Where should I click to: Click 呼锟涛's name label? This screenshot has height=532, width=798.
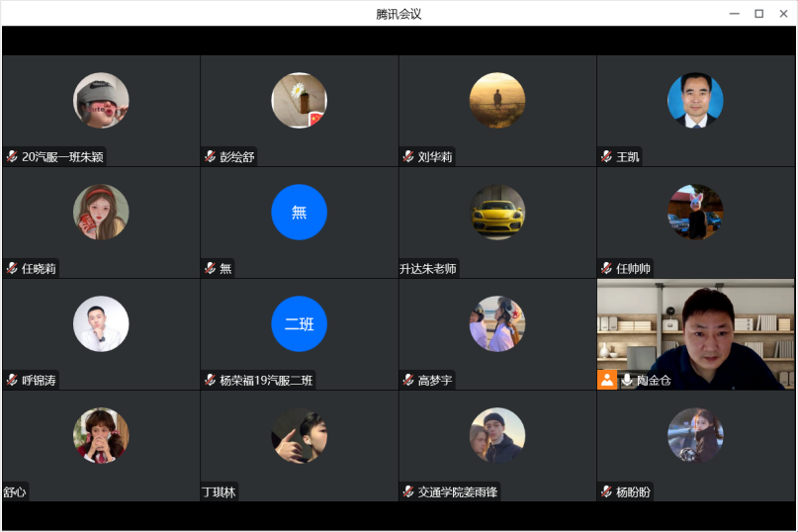coord(39,380)
